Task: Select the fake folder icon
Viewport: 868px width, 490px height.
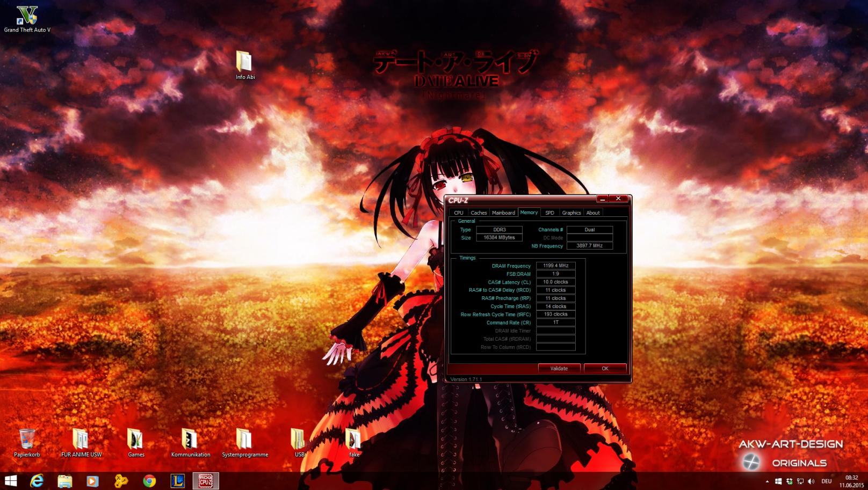Action: (354, 443)
